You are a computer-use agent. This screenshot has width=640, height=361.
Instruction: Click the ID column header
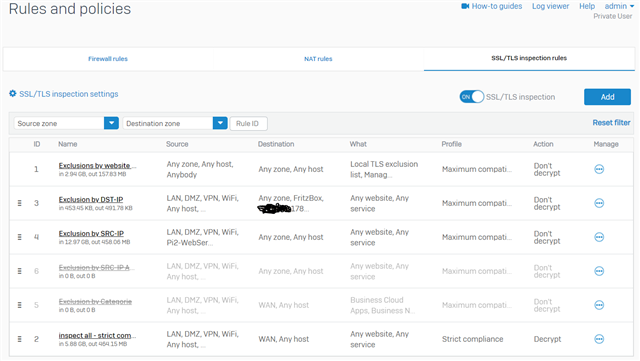point(37,144)
